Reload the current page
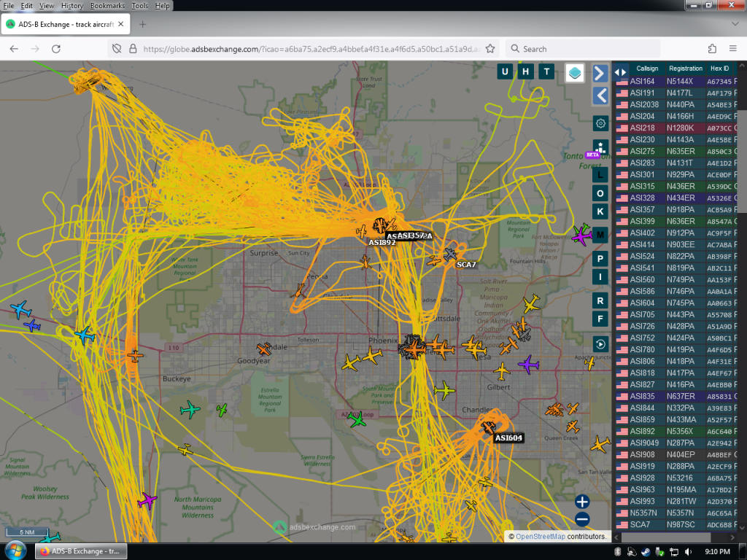The image size is (747, 560). [55, 49]
